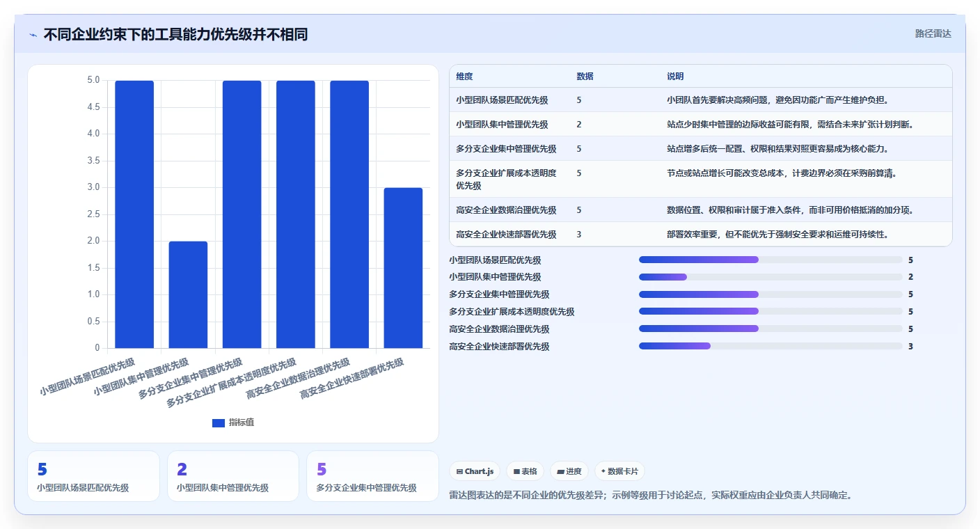Click x-axis label 高安全企业数据治理优先级 under the chart

point(298,379)
